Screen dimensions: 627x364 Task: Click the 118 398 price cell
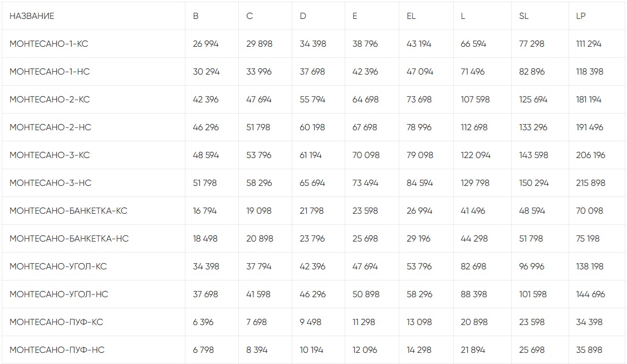590,72
